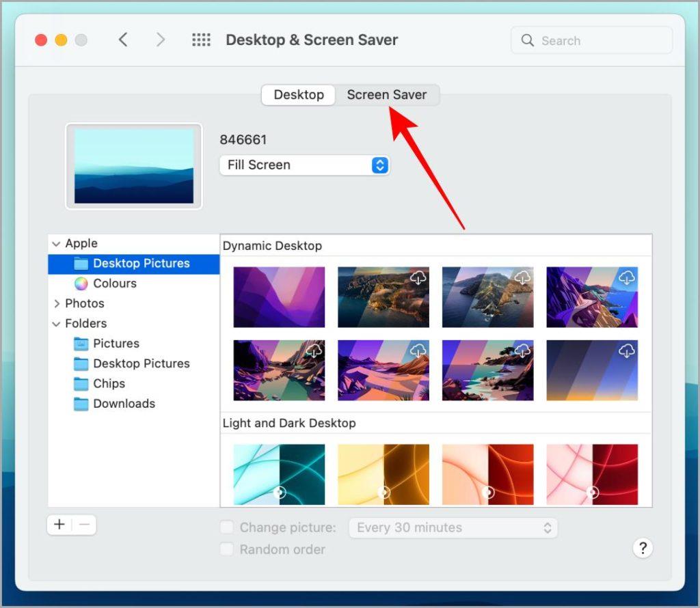The height and width of the screenshot is (608, 700).
Task: Select the Chips folder
Action: click(134, 384)
